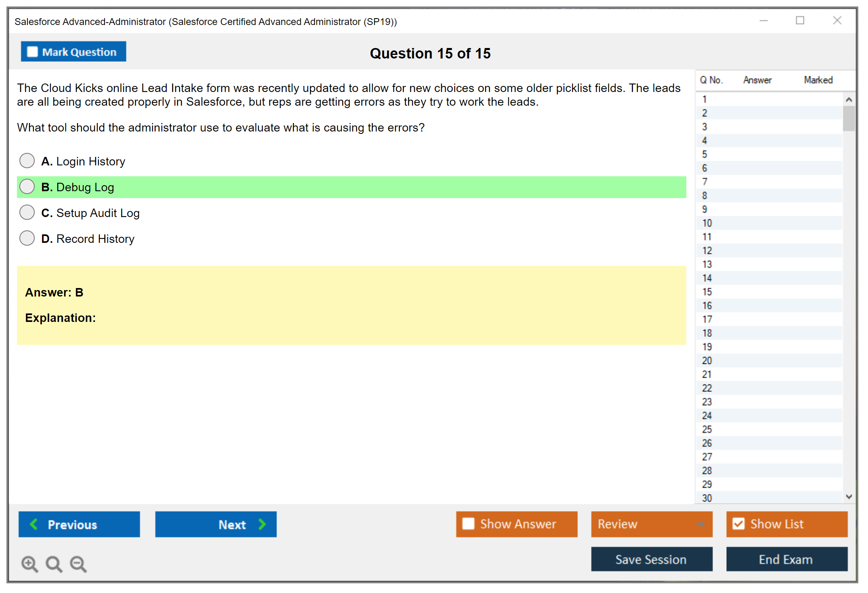
Task: Click the green left arrow on Previous
Action: (34, 524)
